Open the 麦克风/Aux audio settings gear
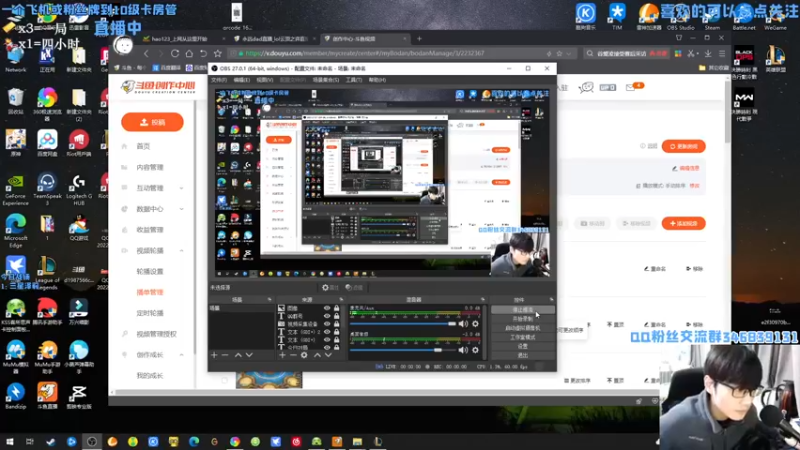Screen dimensions: 800x450 point(476,324)
